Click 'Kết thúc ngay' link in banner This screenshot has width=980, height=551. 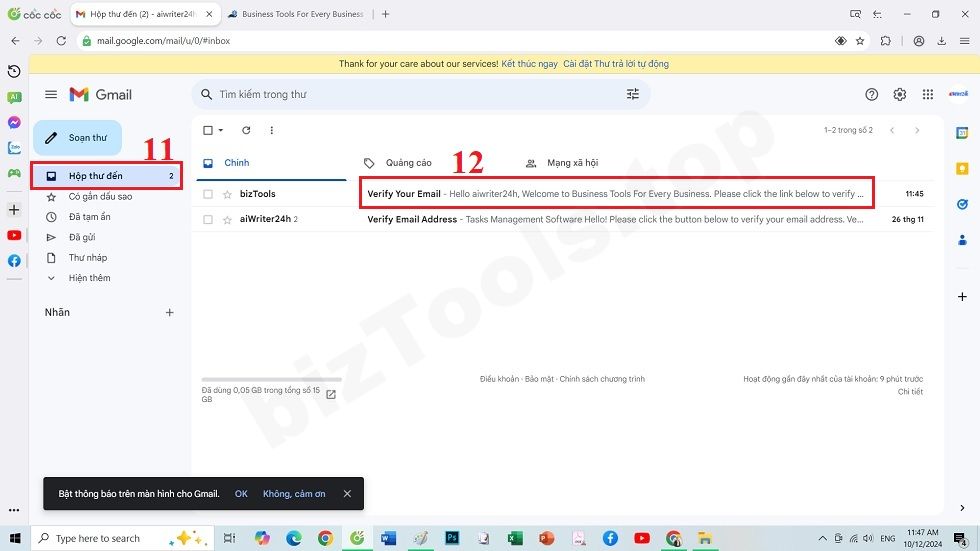(529, 64)
